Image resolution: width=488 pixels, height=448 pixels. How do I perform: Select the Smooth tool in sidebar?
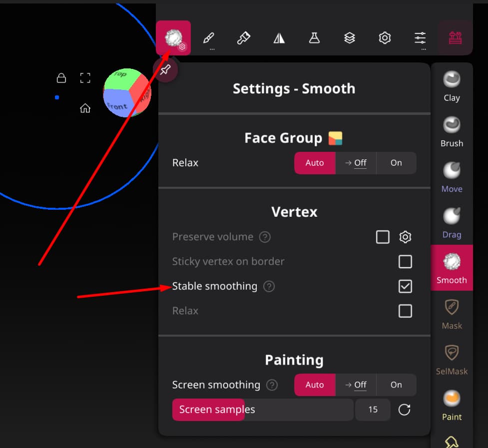[452, 268]
